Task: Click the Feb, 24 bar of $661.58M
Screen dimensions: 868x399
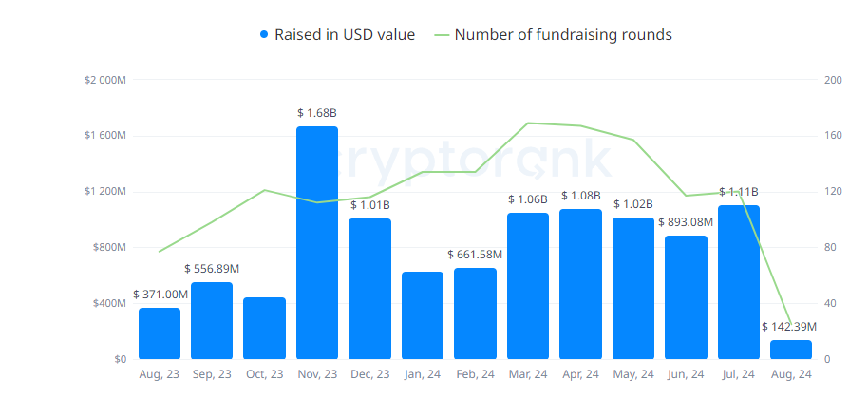Action: [x=475, y=313]
